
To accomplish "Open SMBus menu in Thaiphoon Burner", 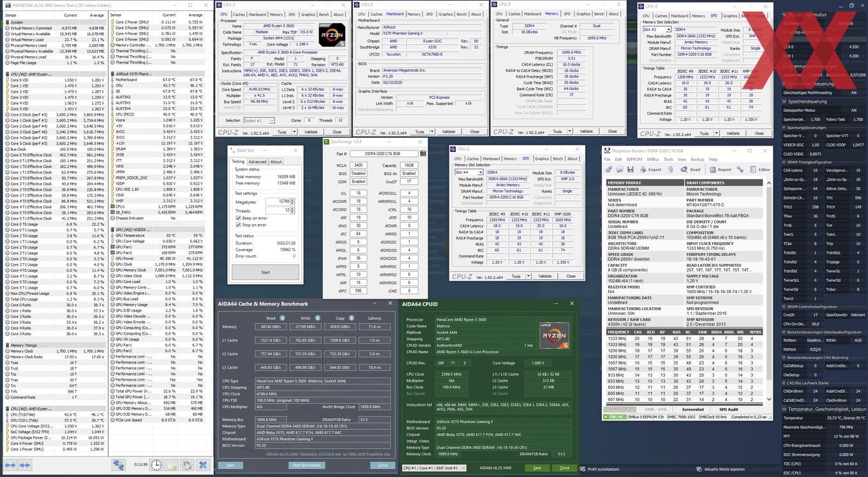I will 653,159.
